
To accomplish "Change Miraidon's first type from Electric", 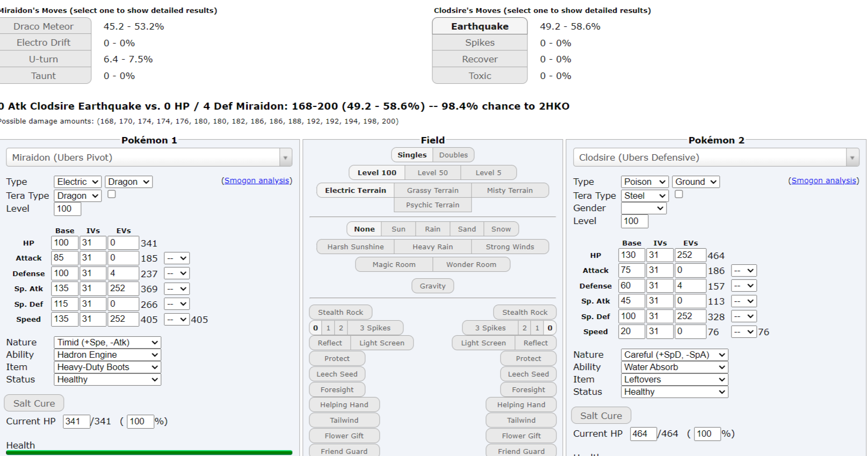I will click(x=77, y=182).
